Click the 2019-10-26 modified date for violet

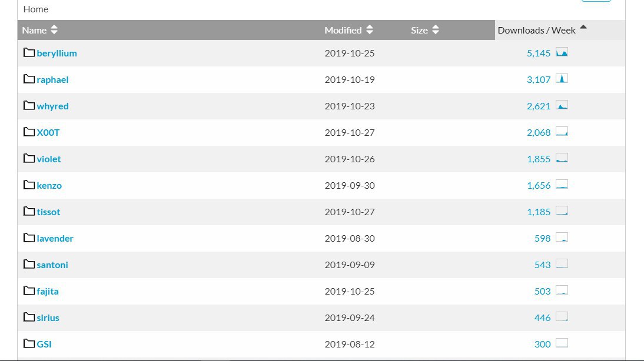click(x=350, y=159)
